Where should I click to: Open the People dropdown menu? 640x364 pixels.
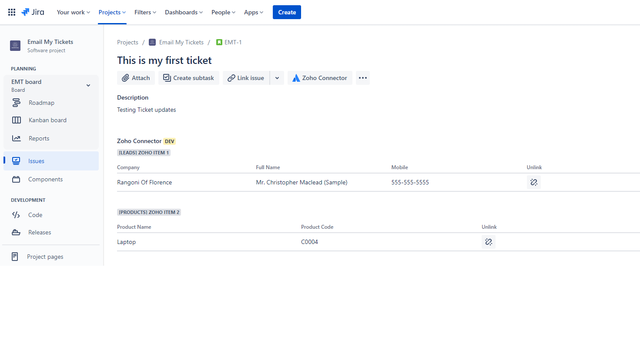click(224, 12)
